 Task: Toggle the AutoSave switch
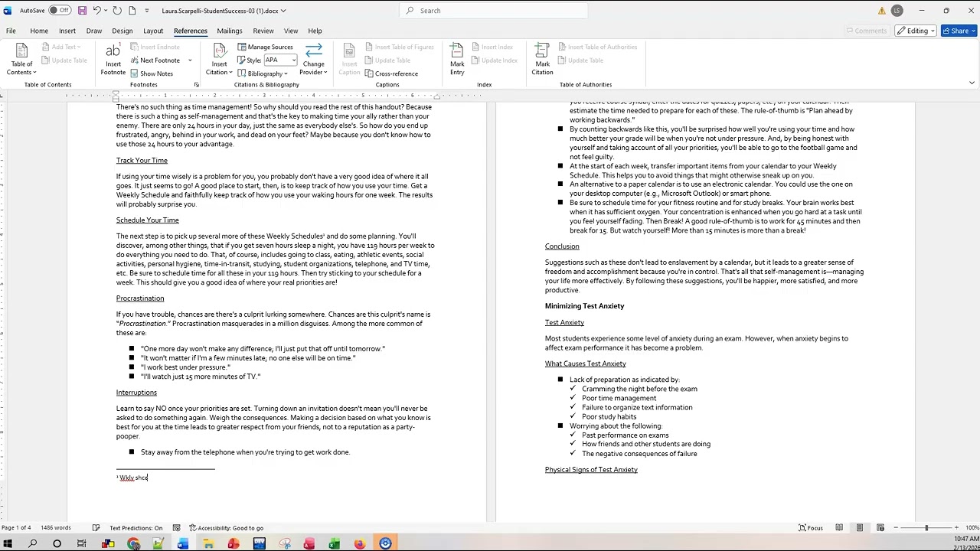59,11
